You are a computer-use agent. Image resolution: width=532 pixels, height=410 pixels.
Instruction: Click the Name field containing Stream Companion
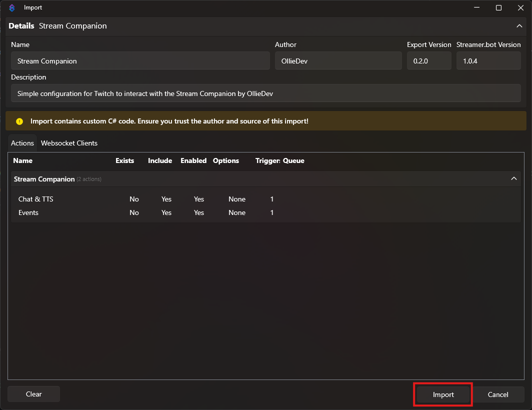pyautogui.click(x=139, y=61)
